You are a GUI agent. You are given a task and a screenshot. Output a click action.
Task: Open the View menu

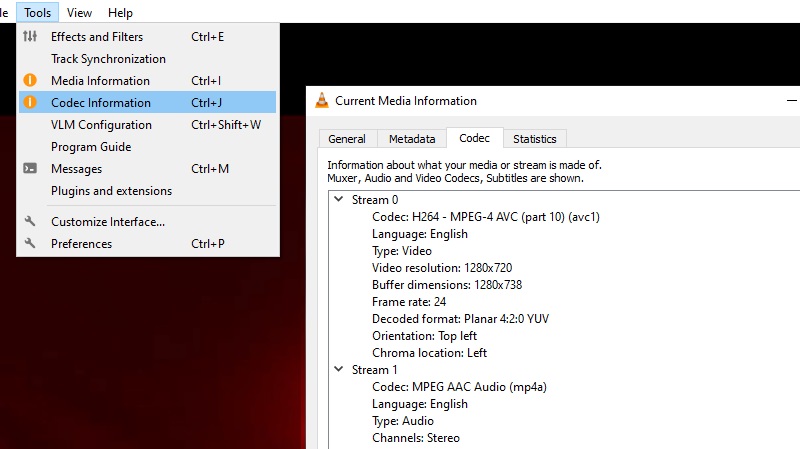79,12
